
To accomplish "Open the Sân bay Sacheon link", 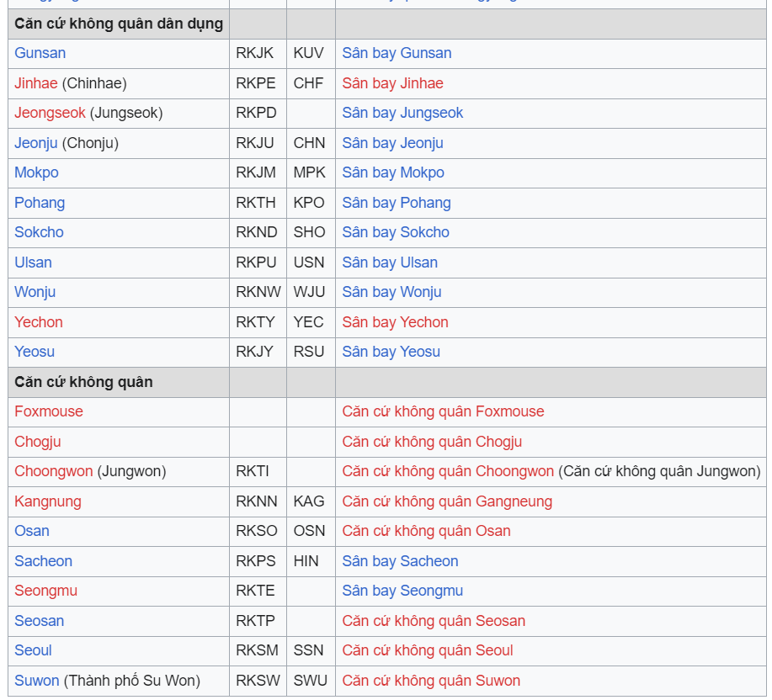I will click(400, 561).
